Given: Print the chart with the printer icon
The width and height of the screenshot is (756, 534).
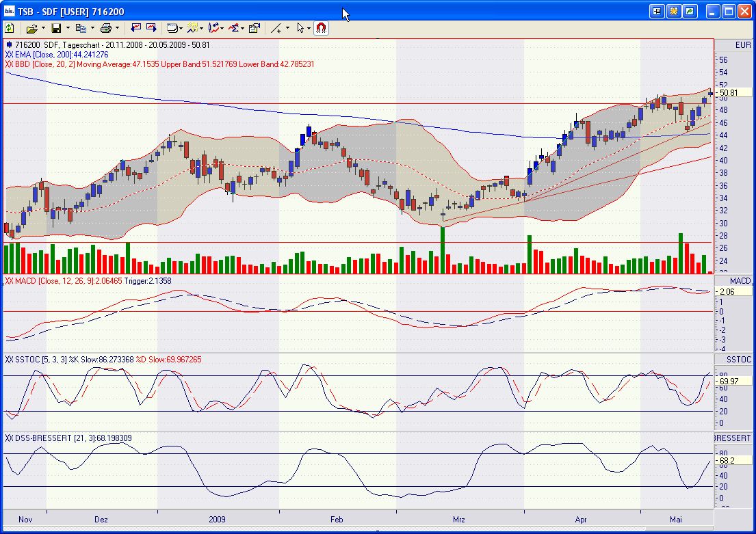Looking at the screenshot, I should coord(106,29).
